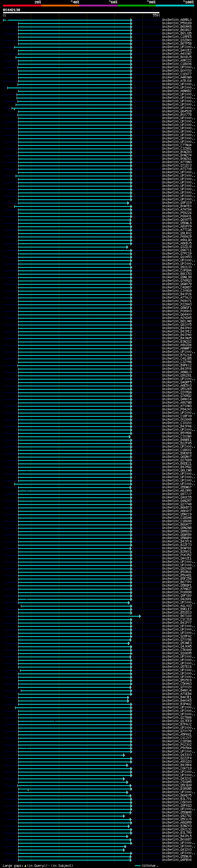197x868 pixels.
Task: Click the UniRef100_A4RXW9 label
Action: point(177,78)
